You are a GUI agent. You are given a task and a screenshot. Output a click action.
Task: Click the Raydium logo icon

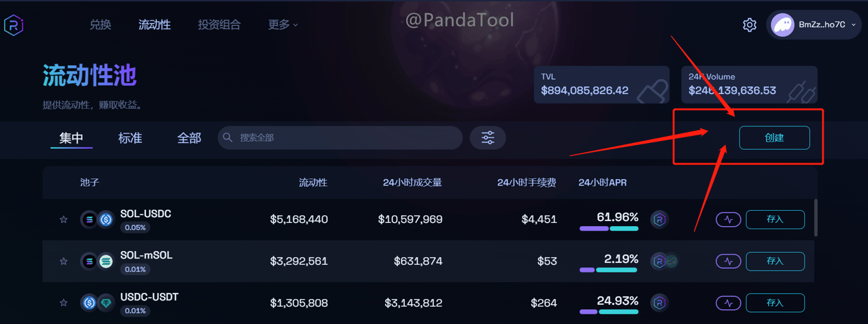(13, 25)
